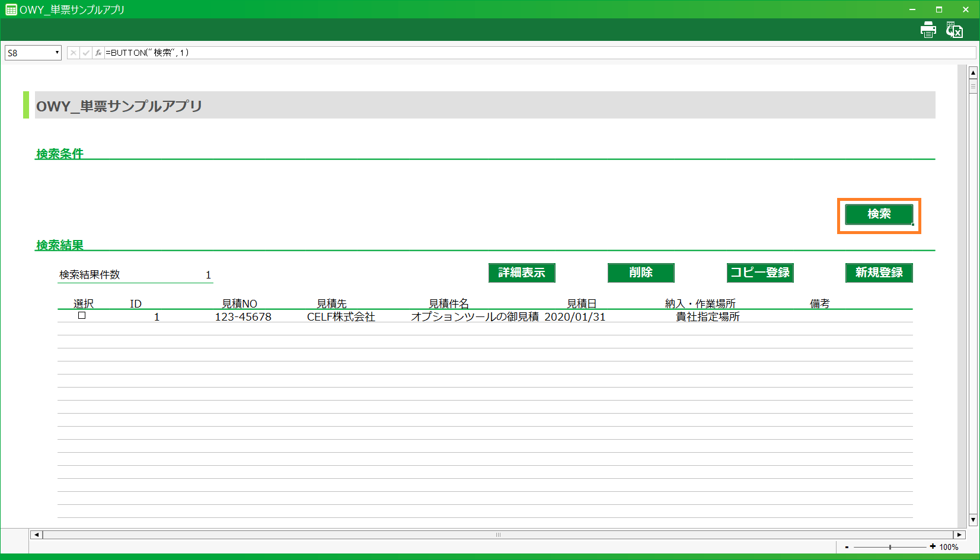
Task: Click into the formula bar input field
Action: pyautogui.click(x=534, y=53)
